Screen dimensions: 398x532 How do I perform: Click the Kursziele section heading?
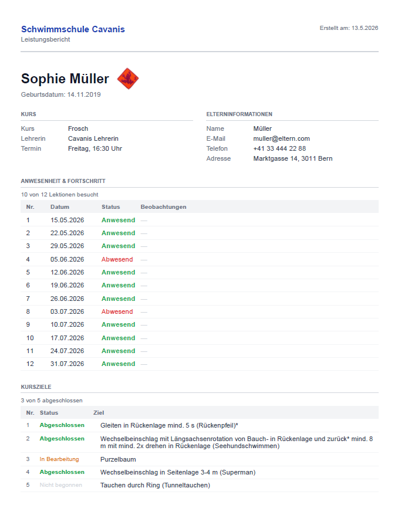click(36, 387)
